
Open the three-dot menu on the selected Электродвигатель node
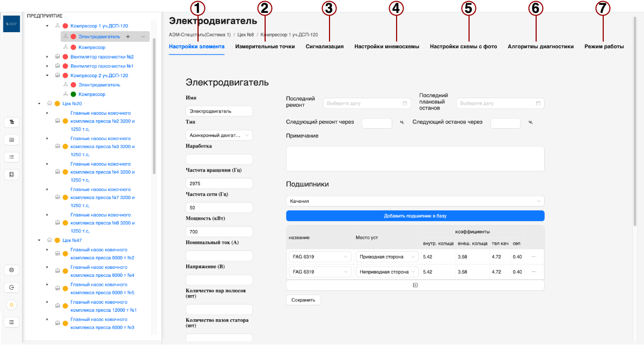pyautogui.click(x=143, y=36)
